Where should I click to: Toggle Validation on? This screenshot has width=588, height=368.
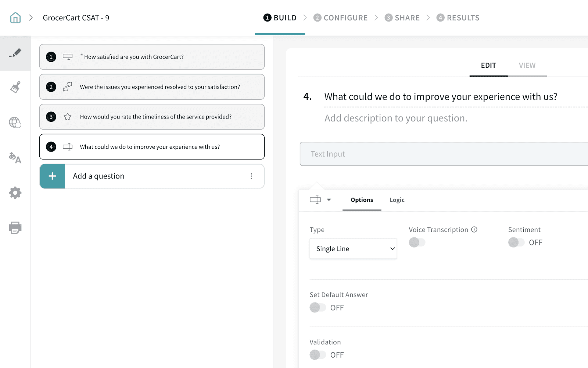[x=318, y=355]
